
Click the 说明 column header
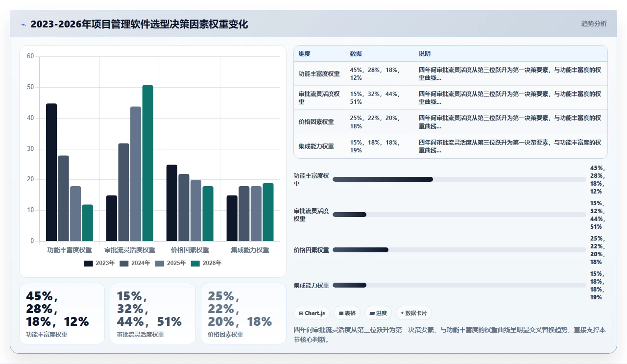[x=424, y=54]
